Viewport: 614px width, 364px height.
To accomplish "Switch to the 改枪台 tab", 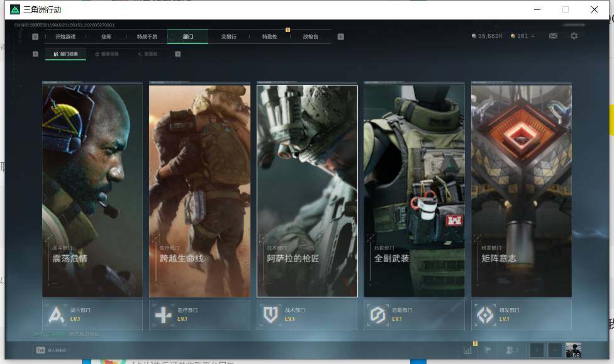I will [311, 36].
